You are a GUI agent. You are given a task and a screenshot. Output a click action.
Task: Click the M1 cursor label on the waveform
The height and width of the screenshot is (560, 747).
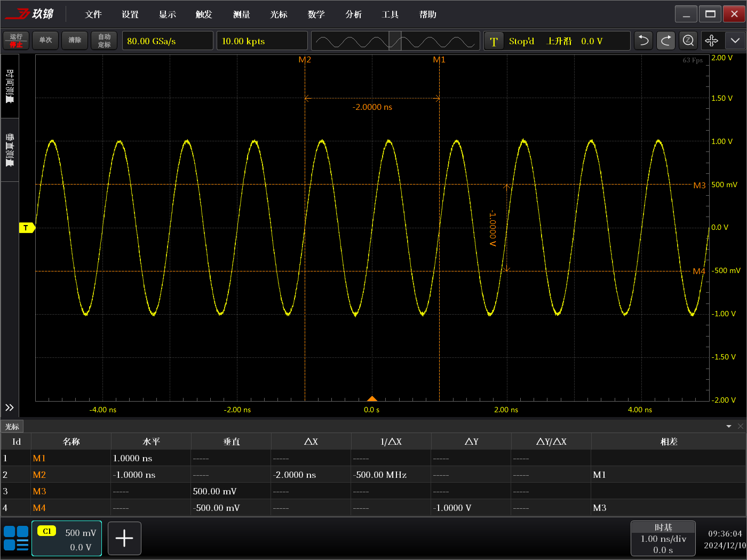(439, 60)
